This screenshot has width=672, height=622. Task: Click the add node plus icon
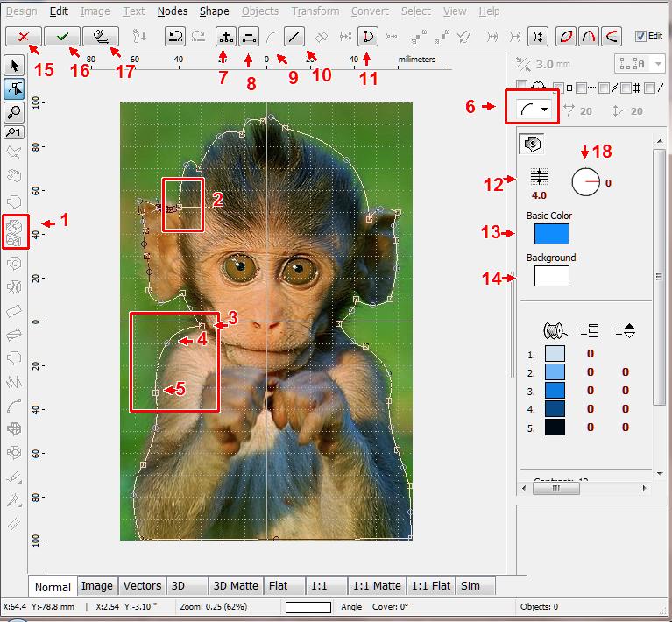coord(226,37)
